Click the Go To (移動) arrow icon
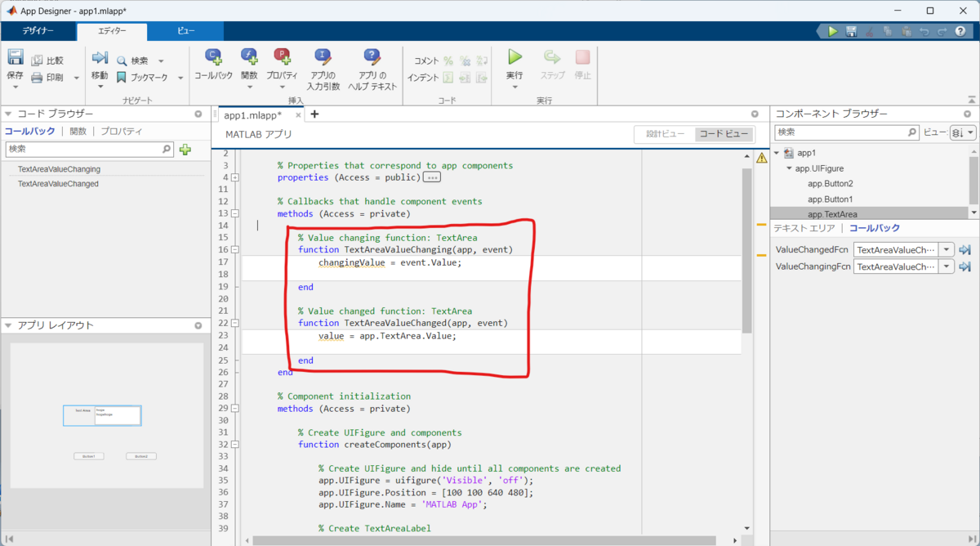This screenshot has width=980, height=546. (x=100, y=57)
